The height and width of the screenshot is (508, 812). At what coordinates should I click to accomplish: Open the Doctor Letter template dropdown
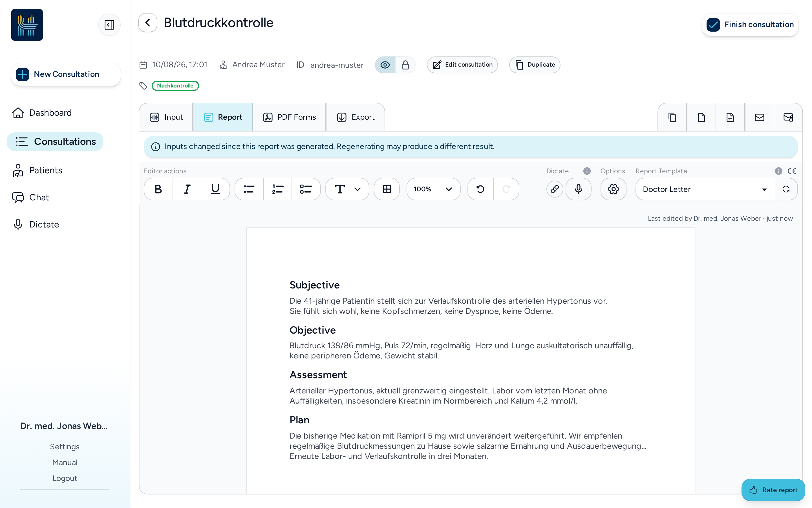coord(705,189)
